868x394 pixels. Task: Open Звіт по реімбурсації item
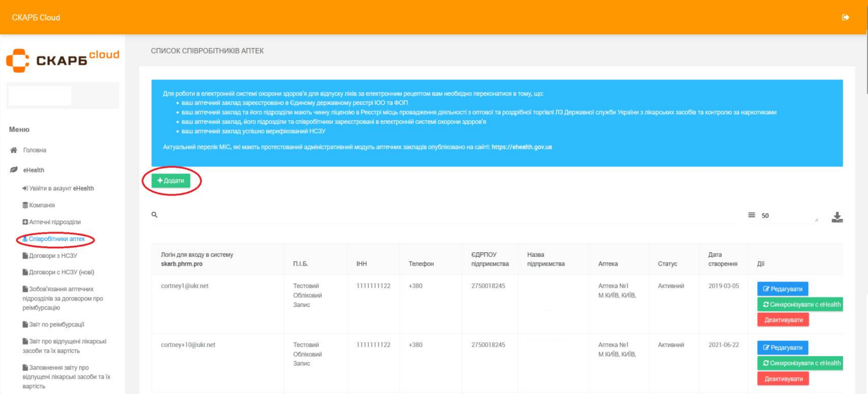point(53,325)
